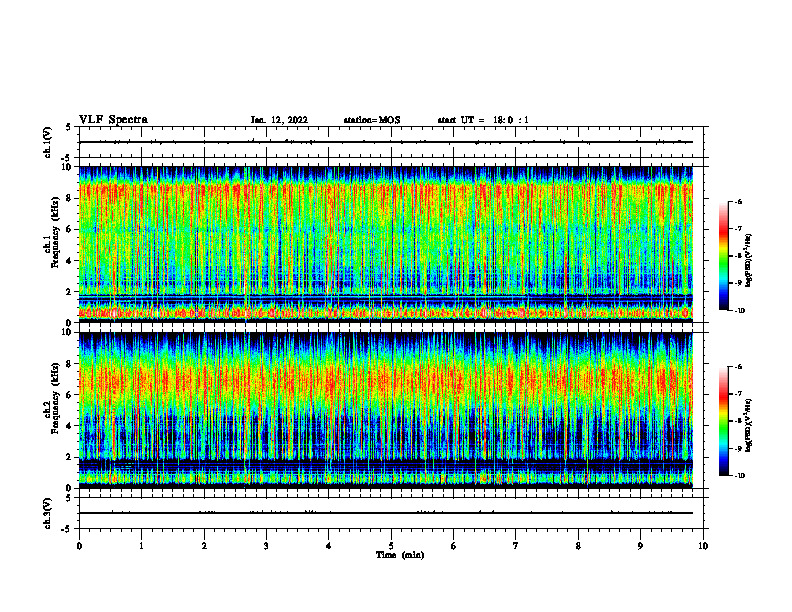Click the "ch.1(V)" axis label
792x612 pixels.
click(x=47, y=142)
